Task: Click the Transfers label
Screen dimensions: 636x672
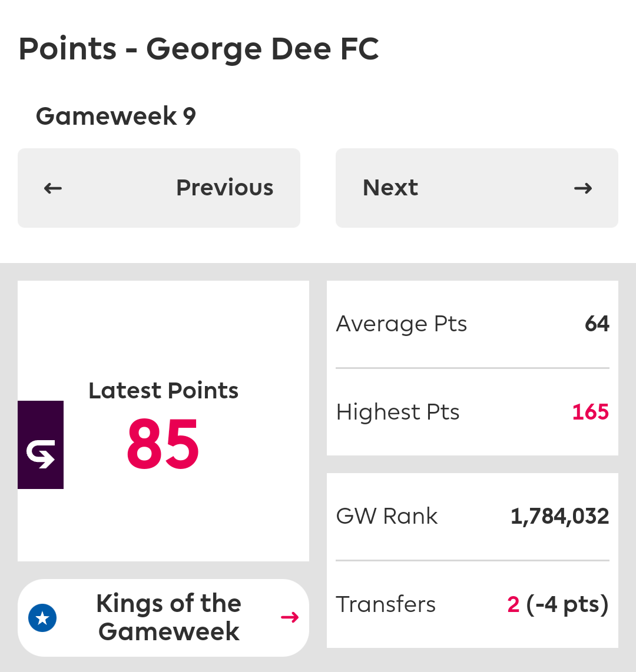Action: click(x=386, y=604)
